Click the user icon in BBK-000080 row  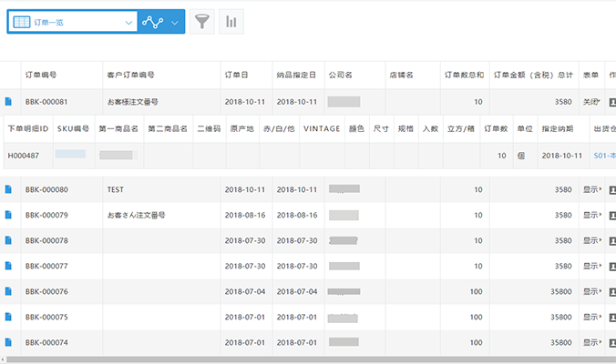pos(612,190)
